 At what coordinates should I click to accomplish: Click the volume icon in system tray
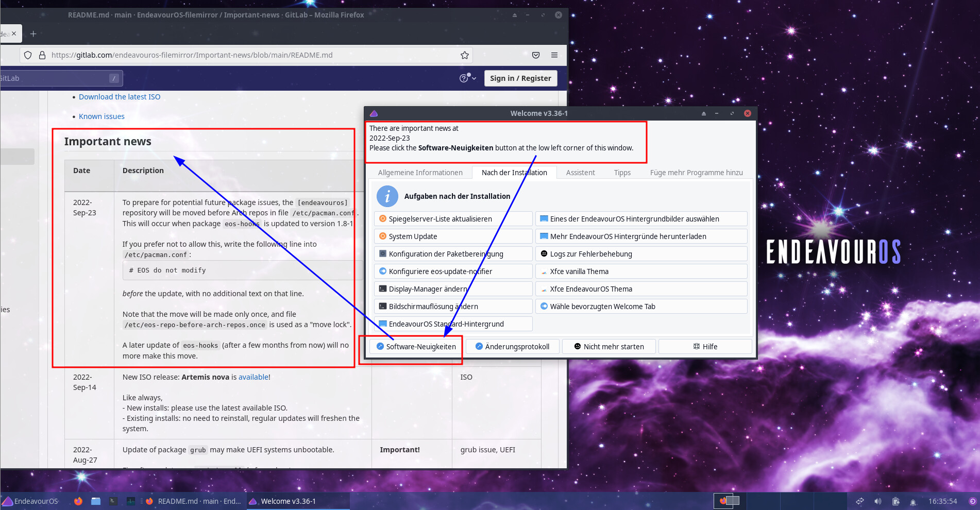tap(878, 501)
